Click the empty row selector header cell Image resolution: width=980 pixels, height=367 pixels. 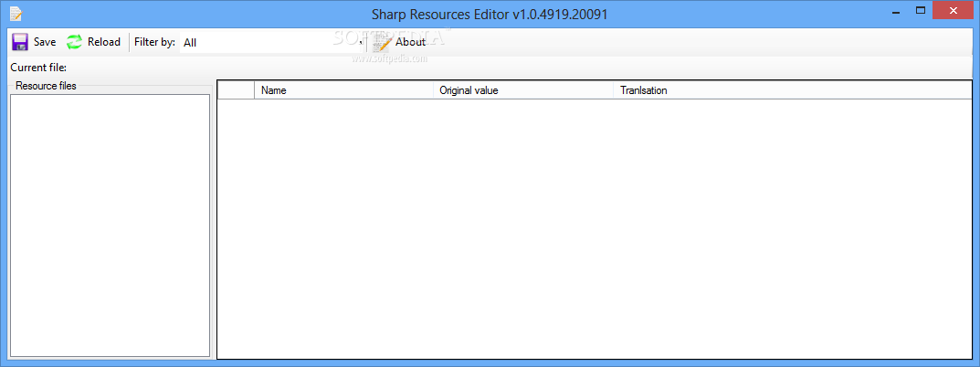(236, 90)
